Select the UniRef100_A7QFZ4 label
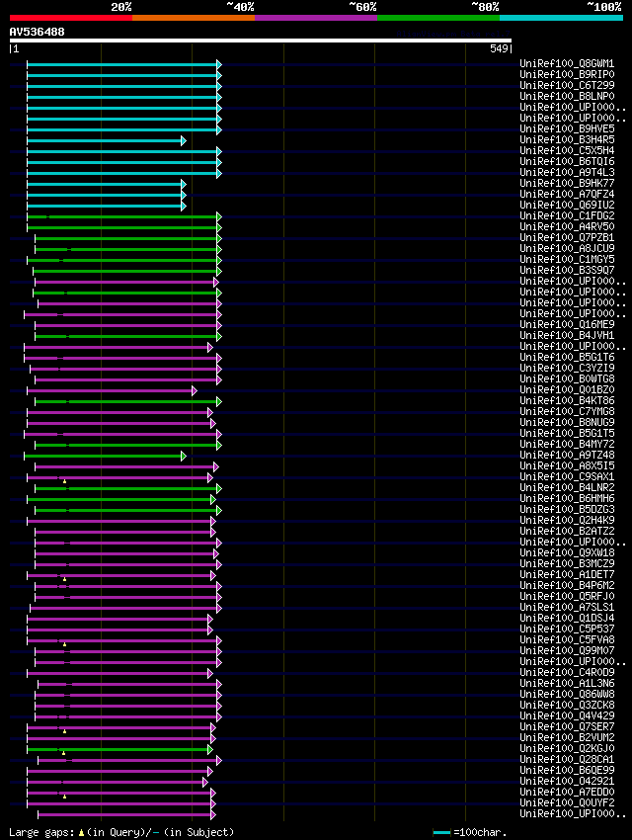 pyautogui.click(x=567, y=195)
